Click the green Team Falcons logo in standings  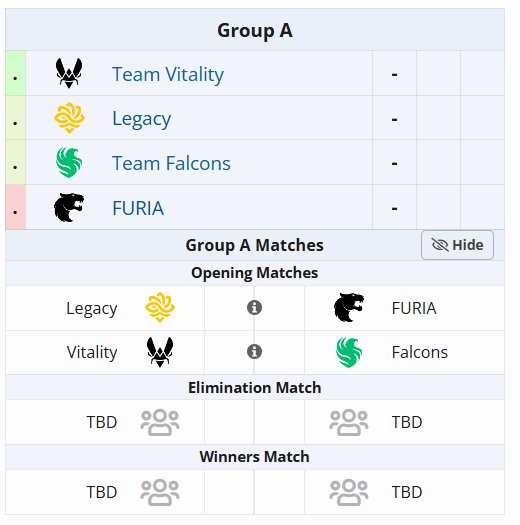(69, 162)
